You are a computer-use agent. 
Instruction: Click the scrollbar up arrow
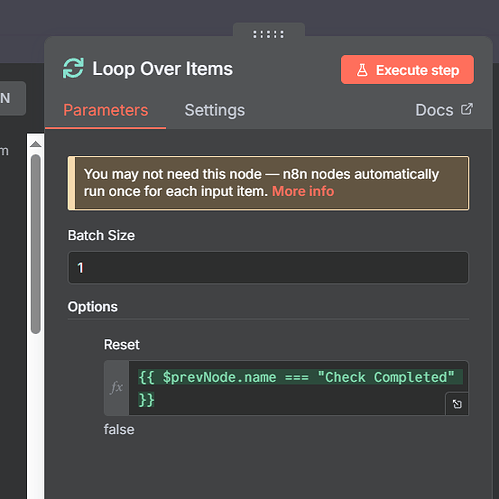[x=35, y=144]
